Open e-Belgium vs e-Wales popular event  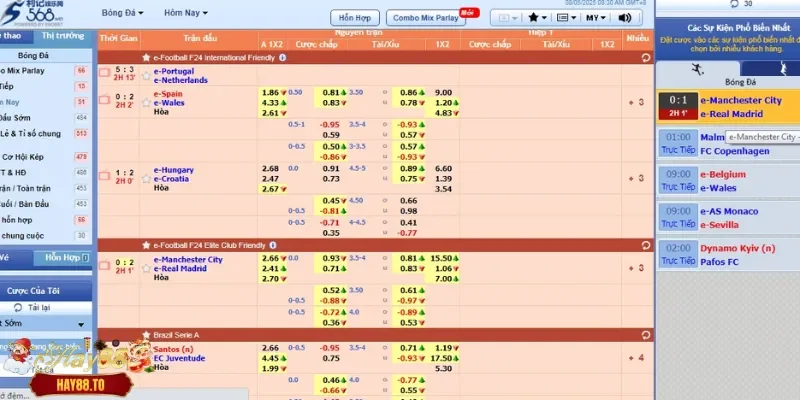tap(727, 180)
